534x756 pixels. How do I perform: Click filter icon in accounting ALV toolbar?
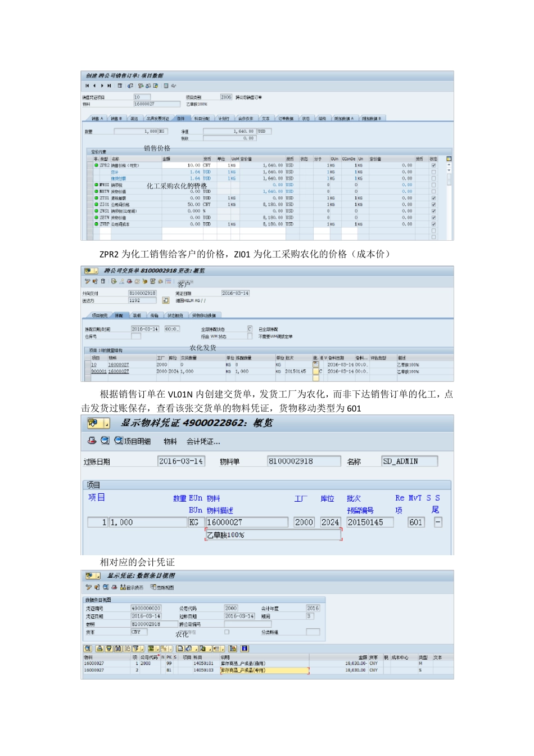pos(135,649)
